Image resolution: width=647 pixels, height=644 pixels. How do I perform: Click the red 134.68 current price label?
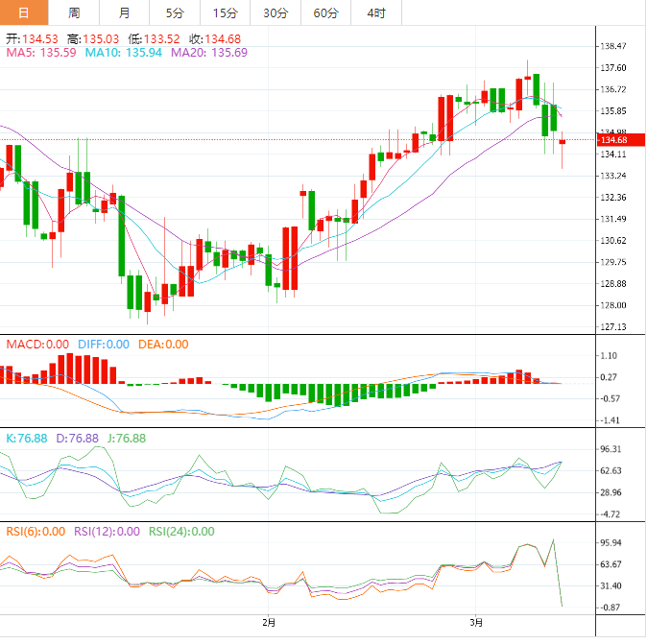point(620,140)
